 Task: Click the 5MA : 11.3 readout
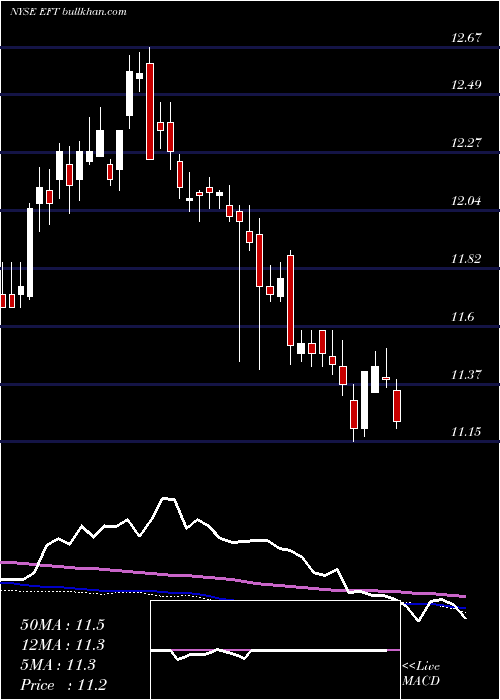(x=58, y=665)
